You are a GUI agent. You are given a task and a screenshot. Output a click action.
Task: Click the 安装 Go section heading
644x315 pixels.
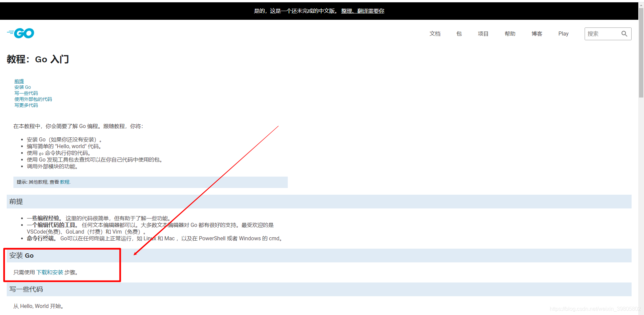[21, 256]
